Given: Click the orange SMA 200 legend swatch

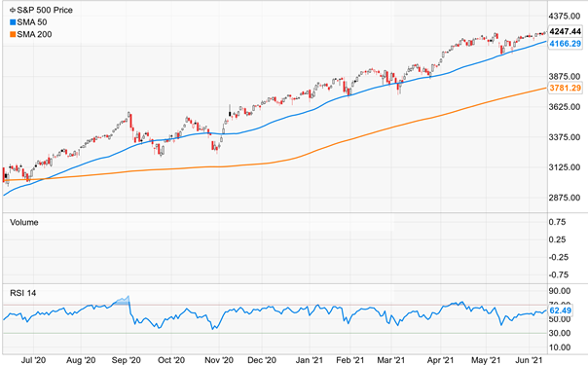Looking at the screenshot, I should click(x=13, y=34).
